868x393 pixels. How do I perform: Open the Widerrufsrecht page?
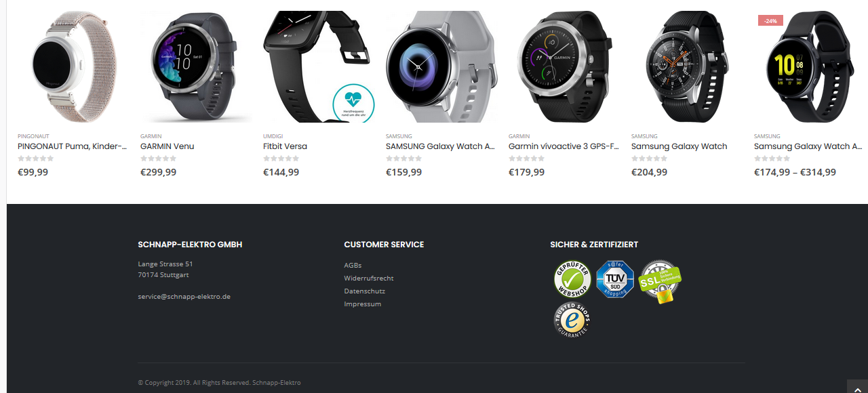point(369,278)
